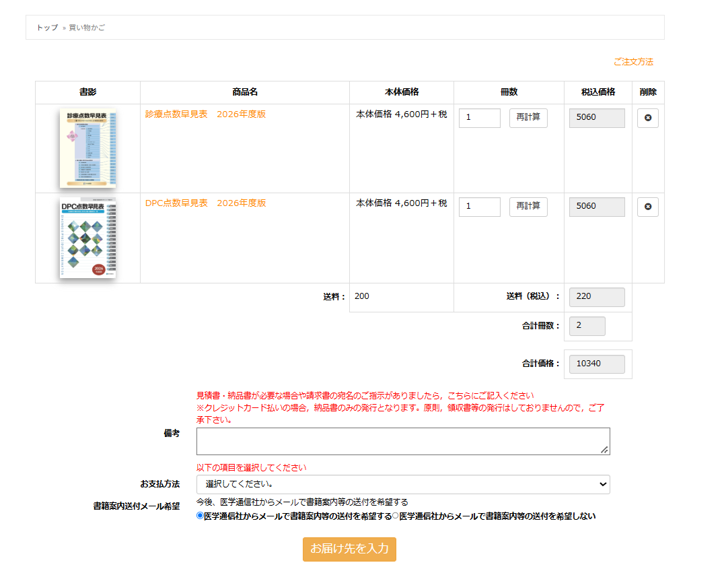
Task: Click the DPC点数早見表 book cover thumbnail
Action: click(x=87, y=238)
